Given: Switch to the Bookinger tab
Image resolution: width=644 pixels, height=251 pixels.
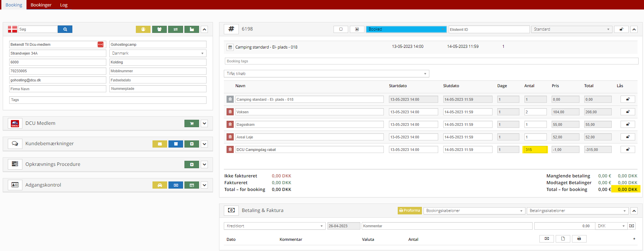Looking at the screenshot, I should coord(41,5).
